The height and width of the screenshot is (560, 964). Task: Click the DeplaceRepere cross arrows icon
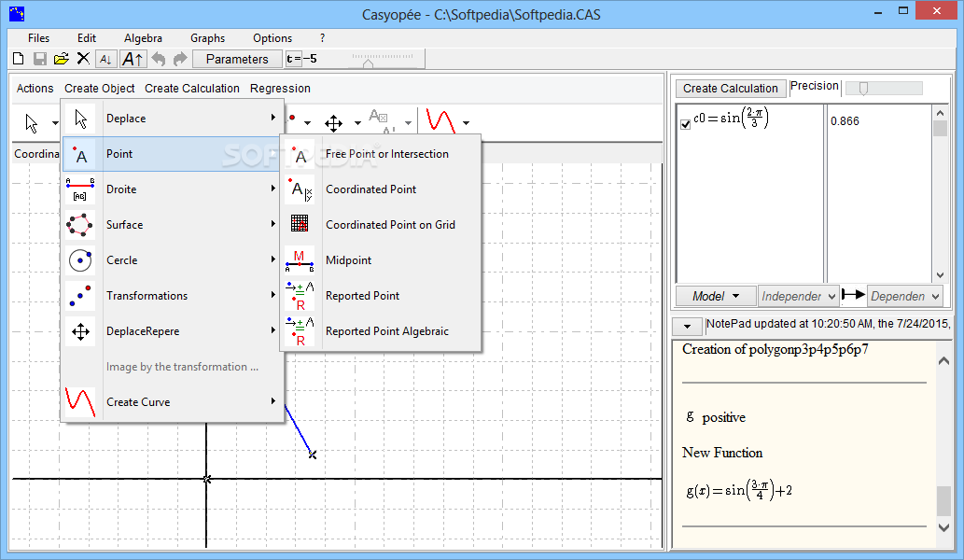pyautogui.click(x=80, y=332)
